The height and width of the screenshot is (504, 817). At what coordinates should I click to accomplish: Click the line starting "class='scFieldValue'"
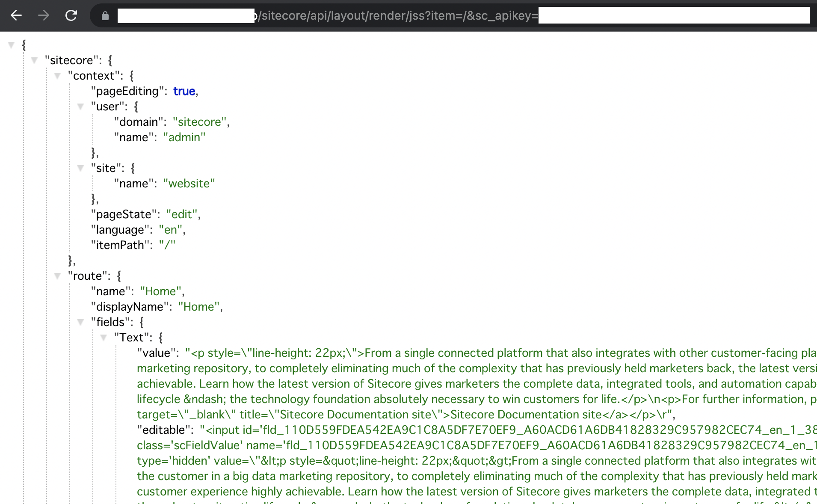(477, 445)
